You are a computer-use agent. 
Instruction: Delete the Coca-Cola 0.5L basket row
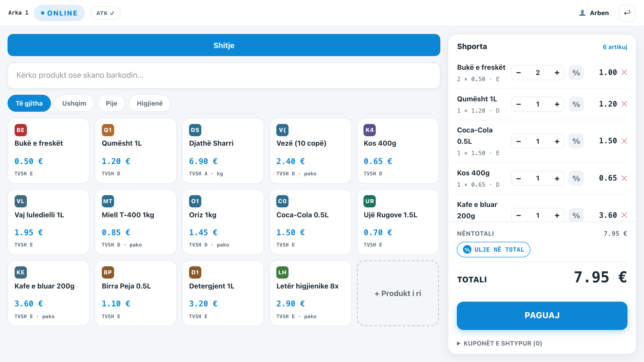pyautogui.click(x=624, y=141)
